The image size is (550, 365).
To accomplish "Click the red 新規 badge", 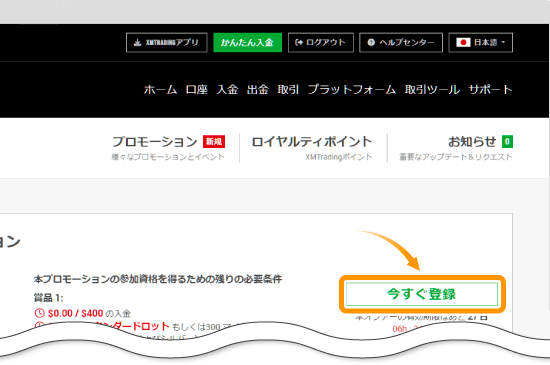I will coord(214,142).
